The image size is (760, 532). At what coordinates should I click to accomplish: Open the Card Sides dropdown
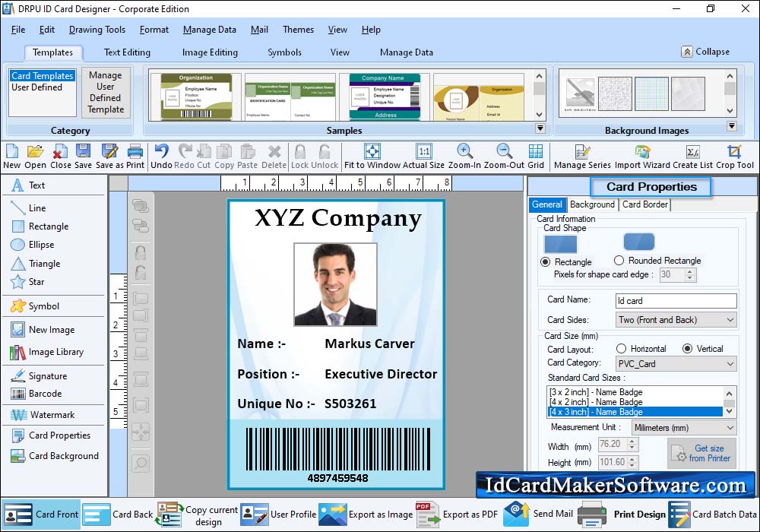(676, 320)
